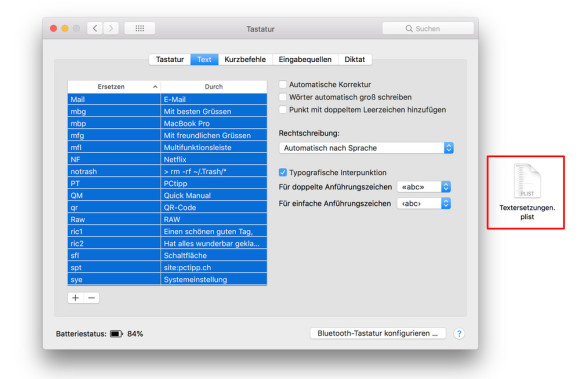Select the sfl shortcut cell
The width and height of the screenshot is (580, 379).
click(114, 256)
